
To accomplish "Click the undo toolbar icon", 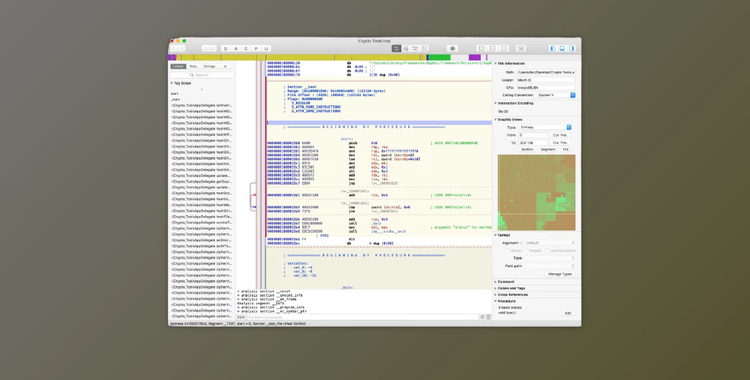I will click(205, 48).
